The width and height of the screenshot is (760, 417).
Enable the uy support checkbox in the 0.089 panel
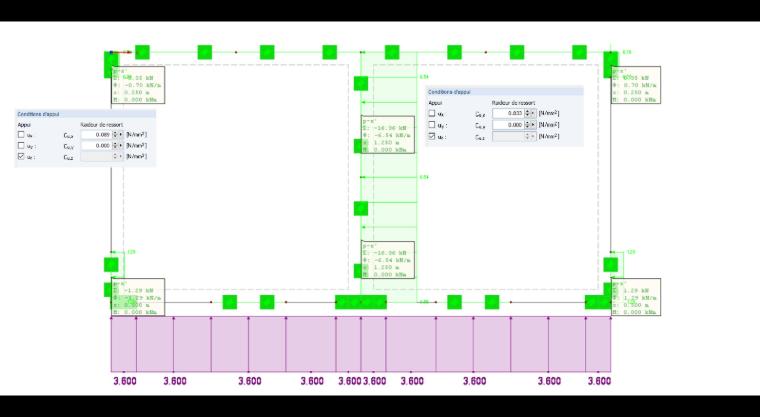[x=21, y=145]
